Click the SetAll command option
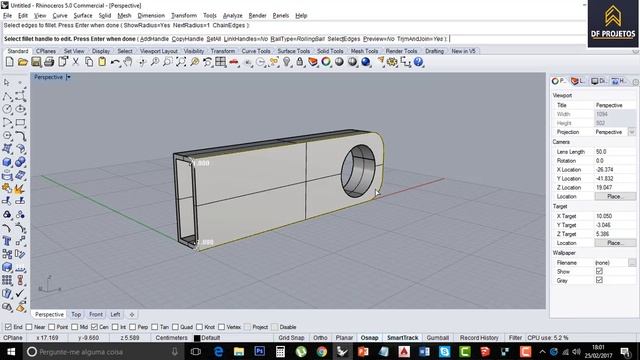Viewport: 640px width, 360px height. (213, 39)
